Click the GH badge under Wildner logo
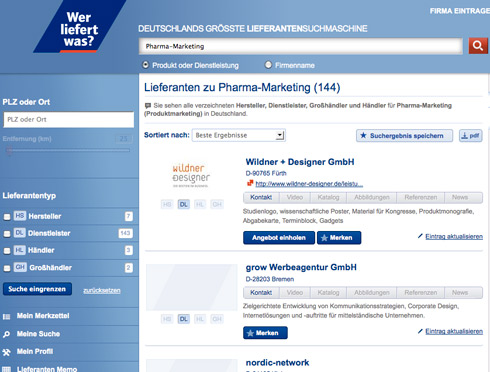 pos(217,204)
